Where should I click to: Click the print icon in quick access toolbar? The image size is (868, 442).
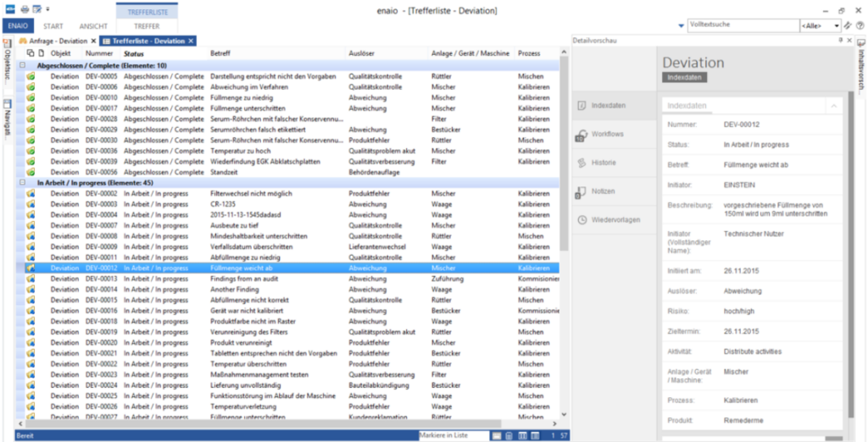23,9
